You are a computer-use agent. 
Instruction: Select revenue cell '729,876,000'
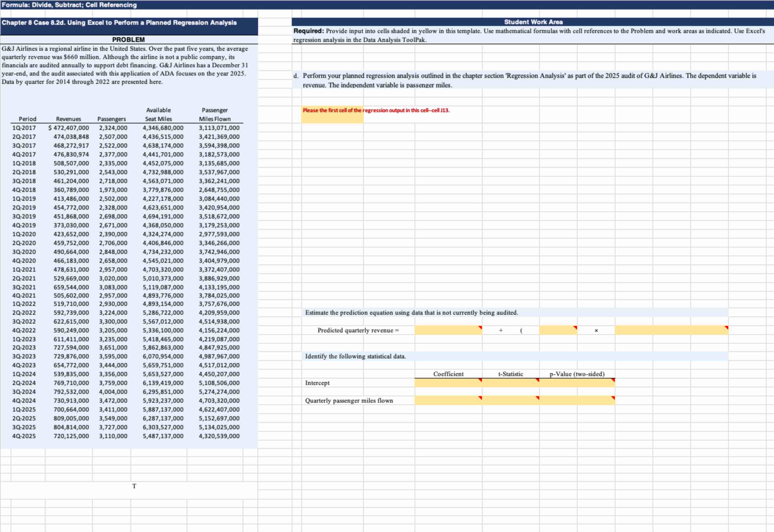pyautogui.click(x=71, y=356)
